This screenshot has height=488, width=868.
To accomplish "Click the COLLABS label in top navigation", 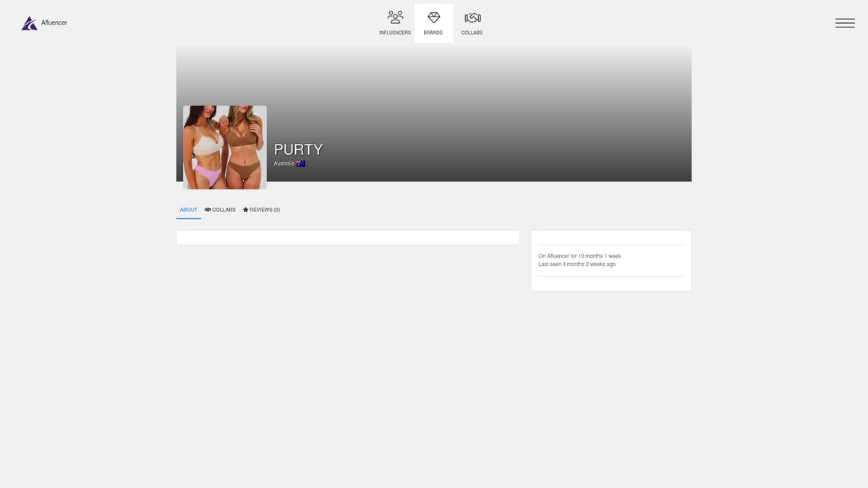I will 472,33.
